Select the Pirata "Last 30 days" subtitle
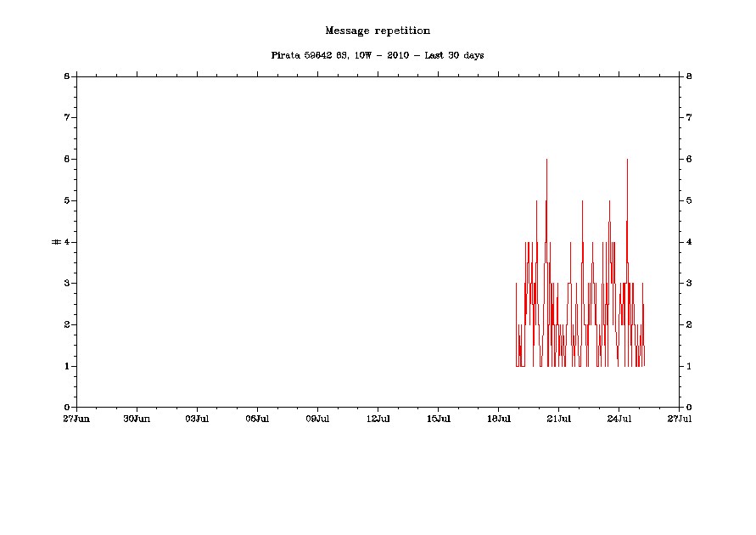This screenshot has height=535, width=756. 378,55
